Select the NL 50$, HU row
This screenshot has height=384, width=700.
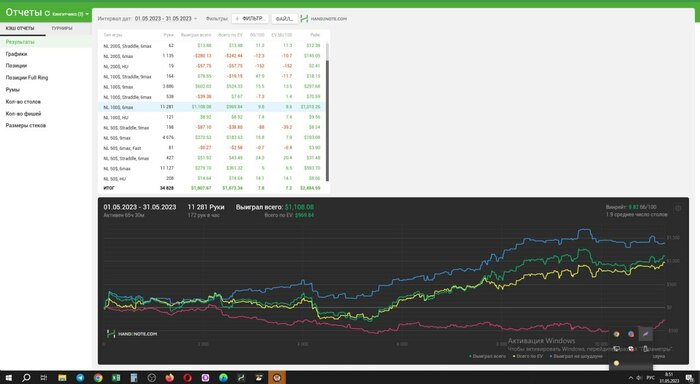tap(212, 179)
